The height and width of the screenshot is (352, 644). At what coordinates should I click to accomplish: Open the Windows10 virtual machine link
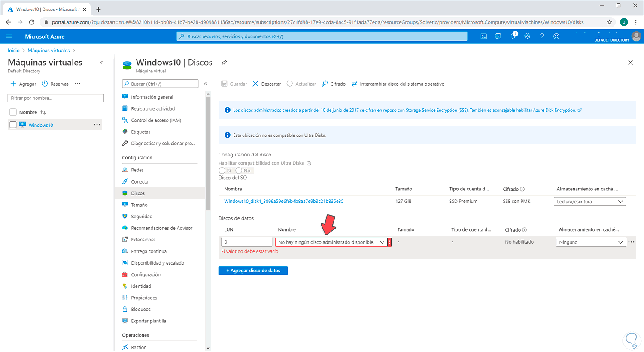41,125
